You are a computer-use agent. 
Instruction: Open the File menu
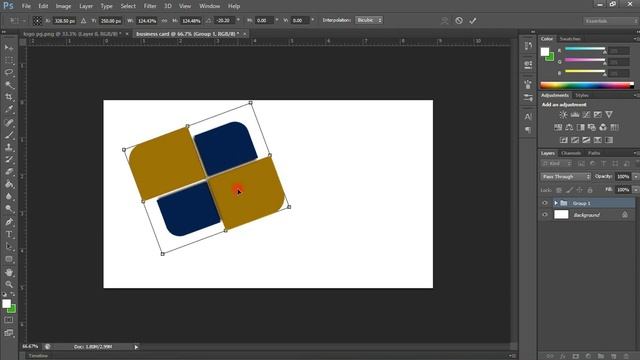tap(26, 6)
